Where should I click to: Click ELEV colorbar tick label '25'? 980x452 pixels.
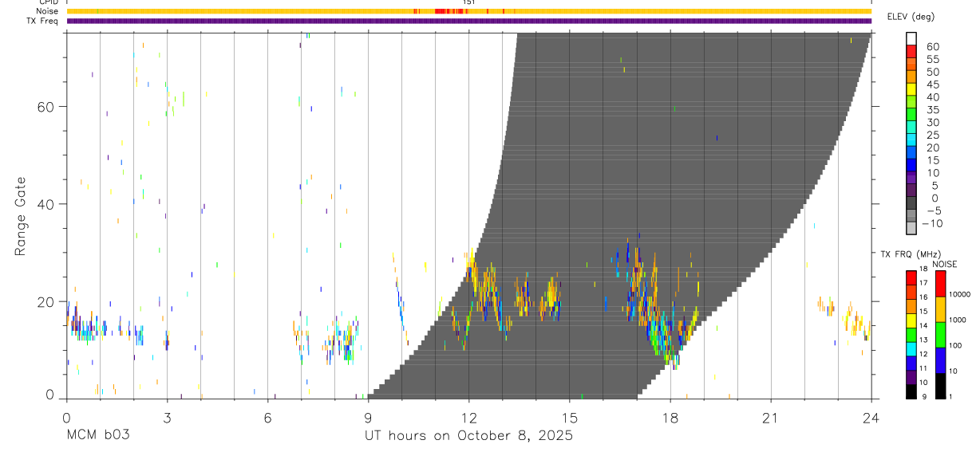[932, 135]
